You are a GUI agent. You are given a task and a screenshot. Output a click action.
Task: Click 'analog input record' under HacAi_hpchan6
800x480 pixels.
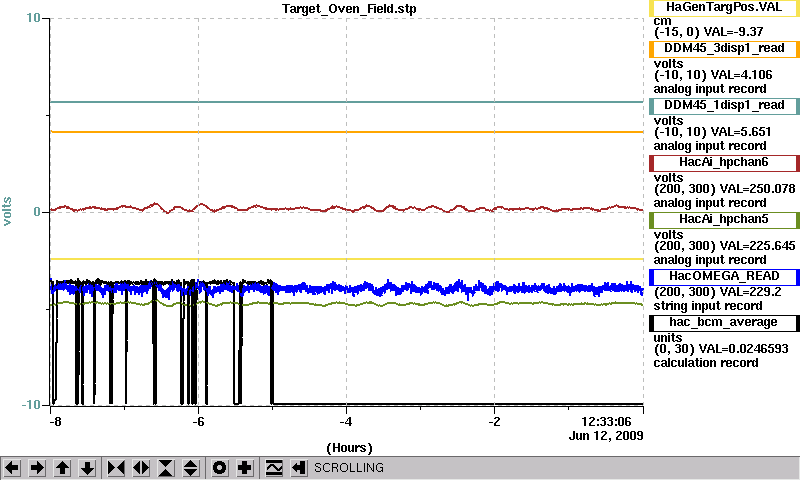tap(710, 203)
